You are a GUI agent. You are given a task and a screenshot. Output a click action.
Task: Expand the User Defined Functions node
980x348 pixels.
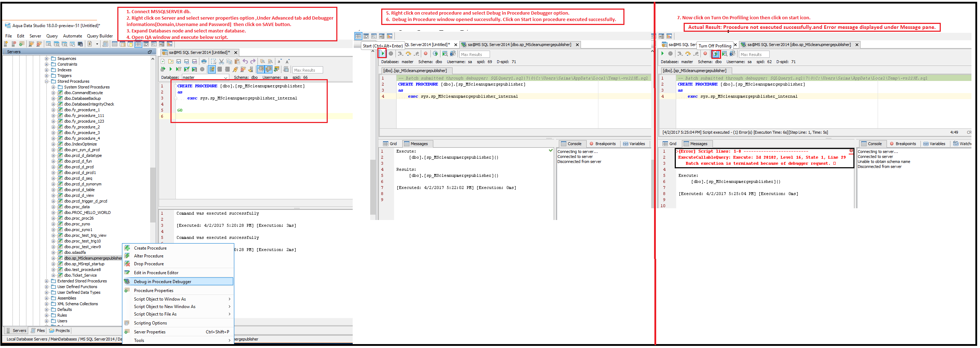pos(46,287)
